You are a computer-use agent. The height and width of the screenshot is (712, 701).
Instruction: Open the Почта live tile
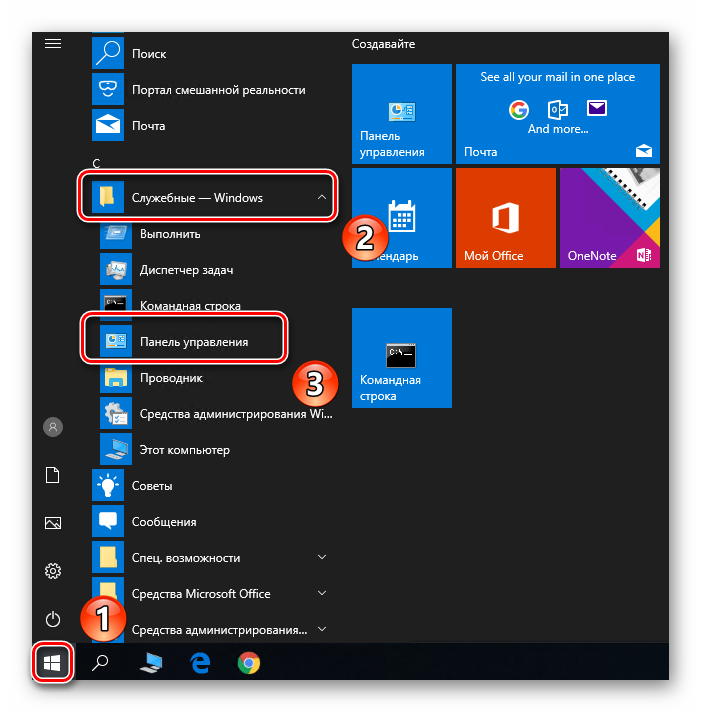[x=558, y=114]
